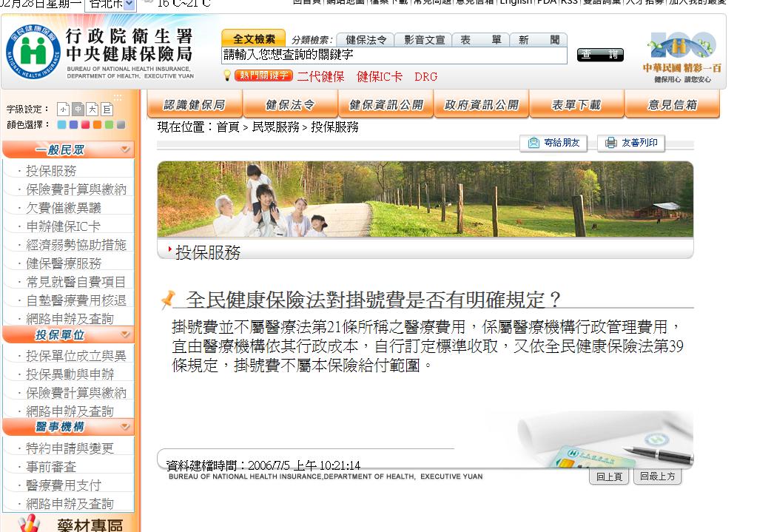Set font size to medium (中)
Image resolution: width=774 pixels, height=532 pixels.
[x=78, y=109]
